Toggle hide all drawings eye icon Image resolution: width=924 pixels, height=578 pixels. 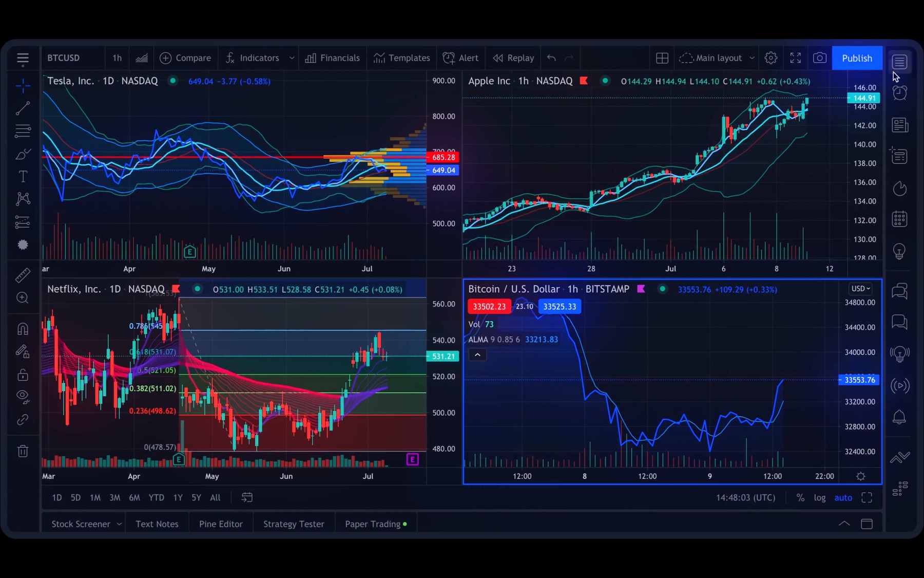coord(23,396)
